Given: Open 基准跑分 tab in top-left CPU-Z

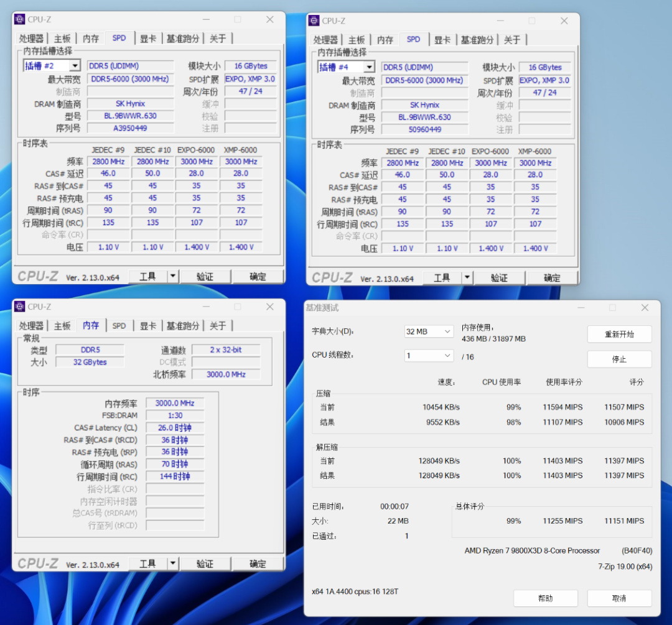Looking at the screenshot, I should [x=183, y=39].
